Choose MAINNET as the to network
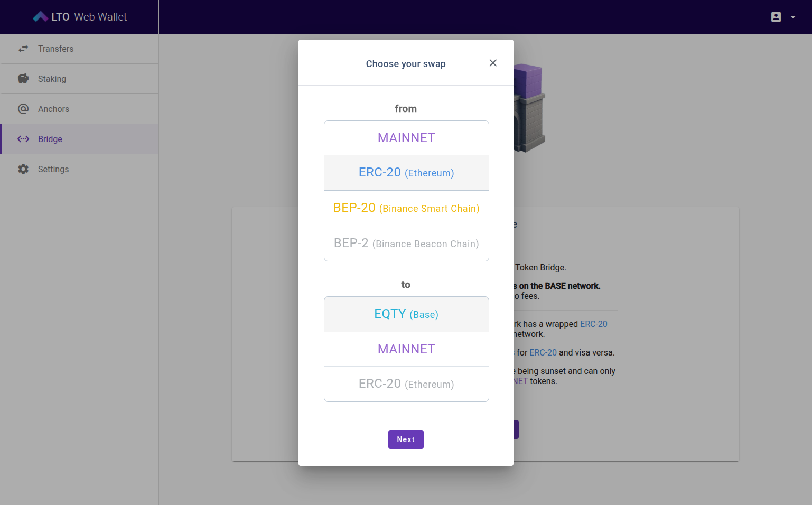812x505 pixels. [406, 349]
